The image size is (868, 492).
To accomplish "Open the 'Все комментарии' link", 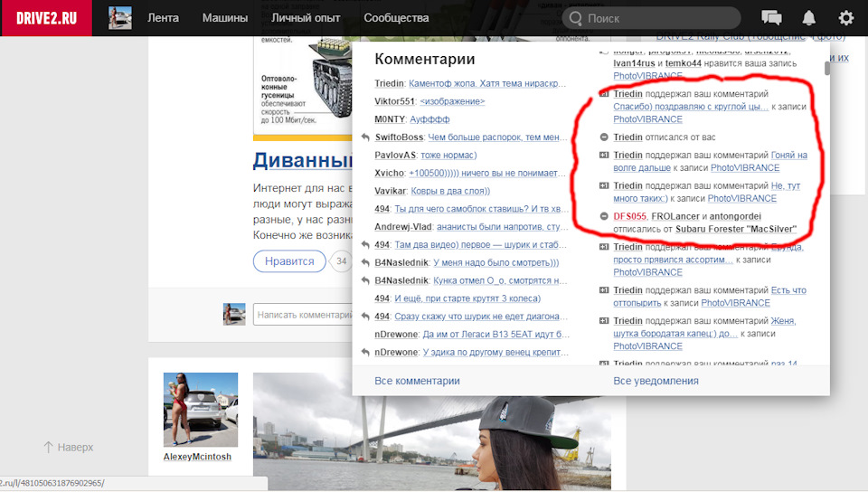I will click(x=418, y=381).
